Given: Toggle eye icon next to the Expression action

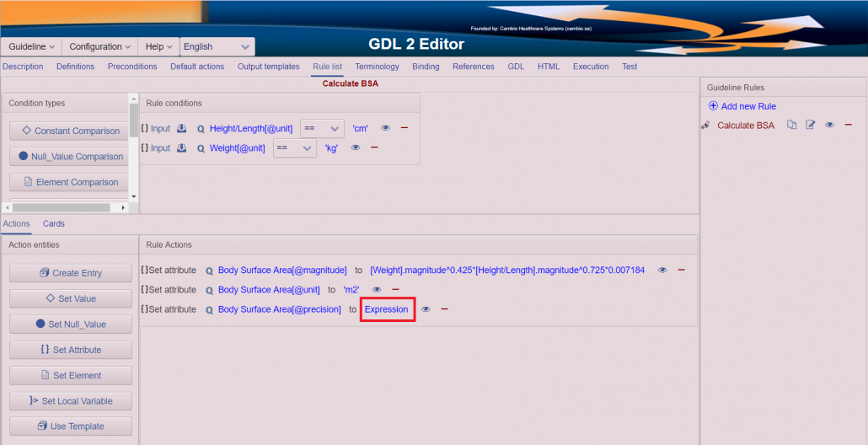Looking at the screenshot, I should 426,309.
